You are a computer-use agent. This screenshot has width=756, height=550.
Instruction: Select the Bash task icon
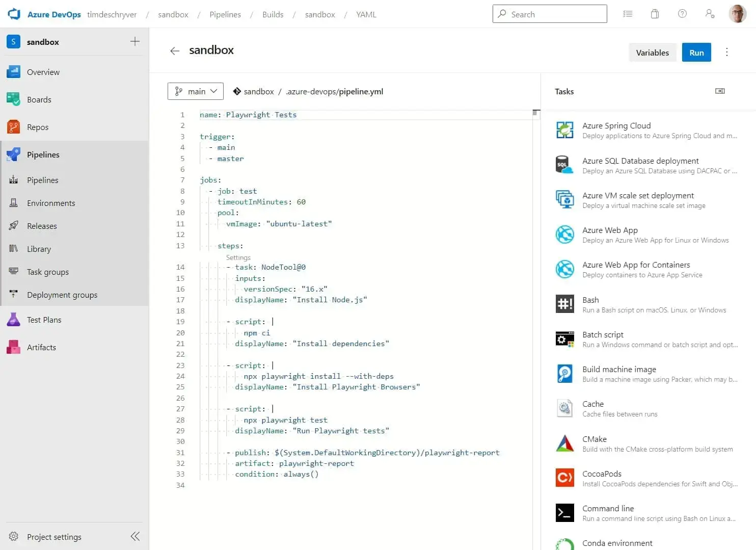coord(564,304)
